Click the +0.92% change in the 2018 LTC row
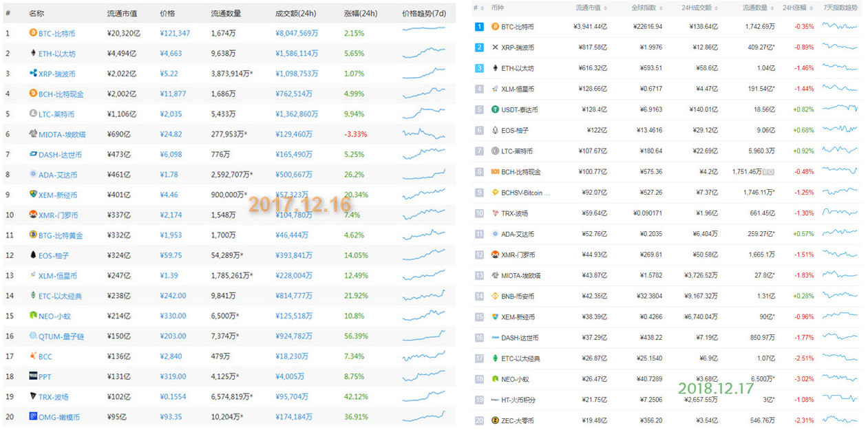Viewport: 868px width, 430px height. (803, 151)
